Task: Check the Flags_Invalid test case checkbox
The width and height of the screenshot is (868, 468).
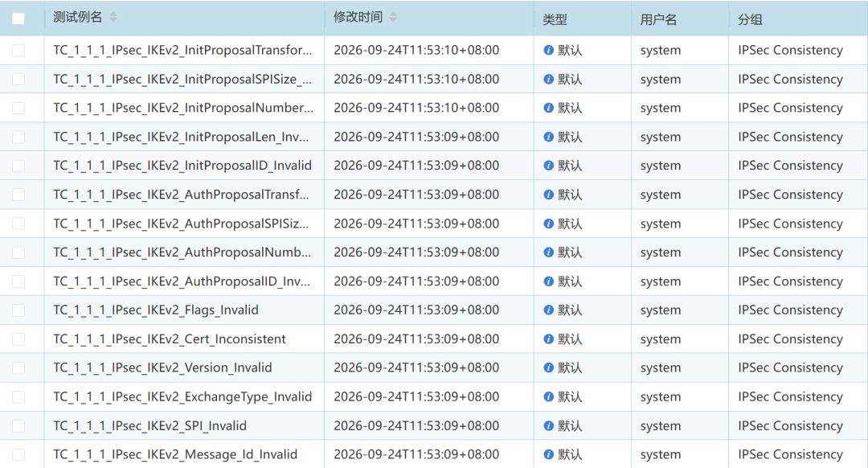Action: [x=18, y=310]
